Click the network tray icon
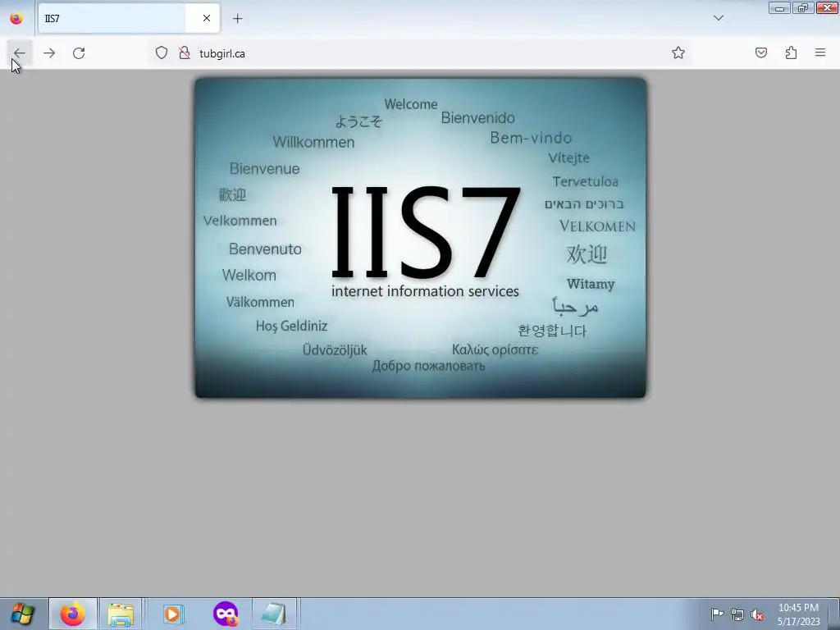This screenshot has height=630, width=840. coord(737,614)
